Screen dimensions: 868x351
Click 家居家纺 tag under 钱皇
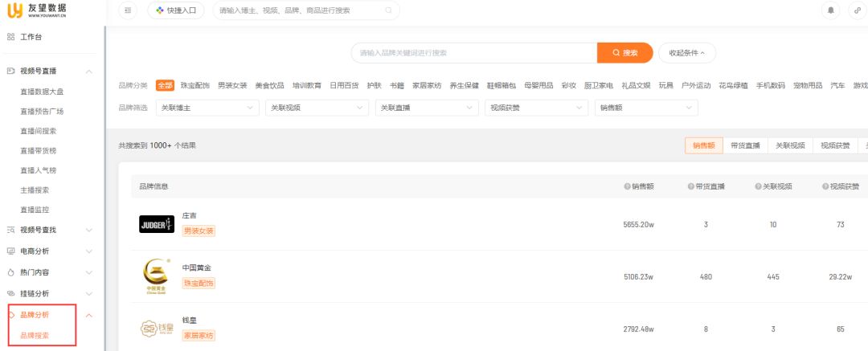tap(199, 336)
